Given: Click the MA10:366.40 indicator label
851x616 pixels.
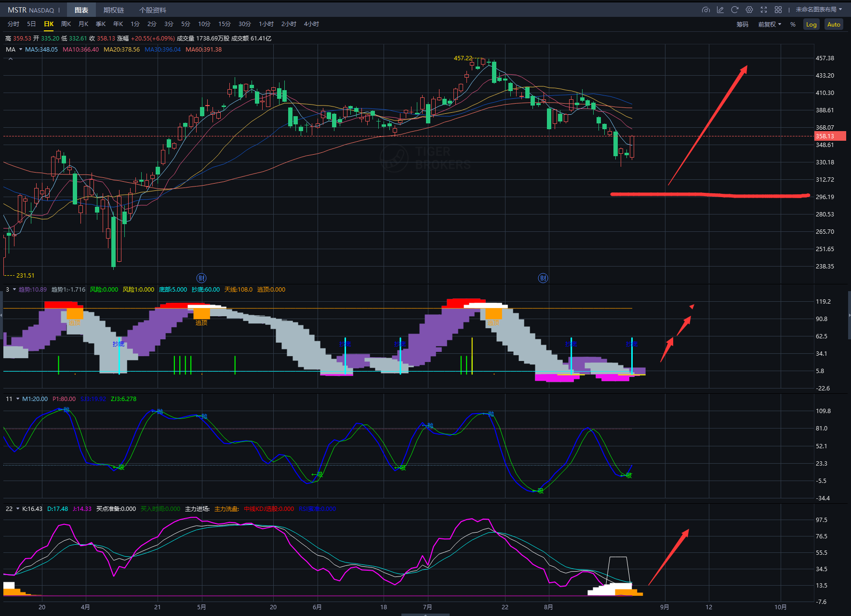Looking at the screenshot, I should click(80, 50).
